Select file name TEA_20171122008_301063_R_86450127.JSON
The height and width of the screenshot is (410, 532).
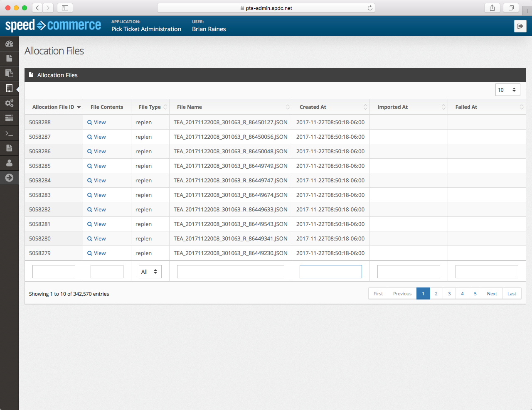[x=231, y=122]
